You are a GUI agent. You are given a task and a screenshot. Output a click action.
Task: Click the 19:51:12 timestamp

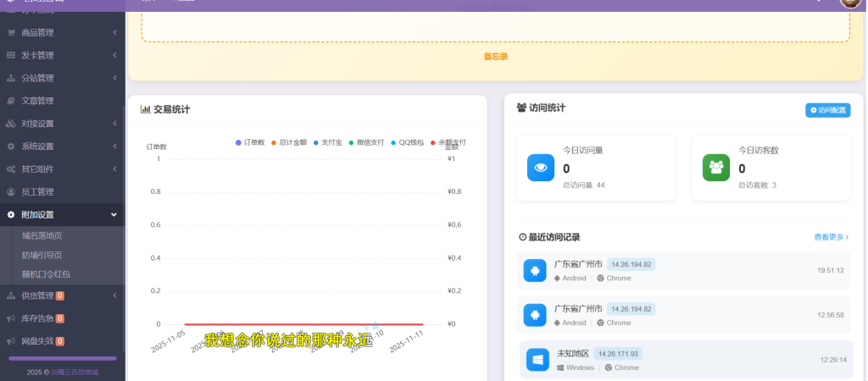point(831,270)
